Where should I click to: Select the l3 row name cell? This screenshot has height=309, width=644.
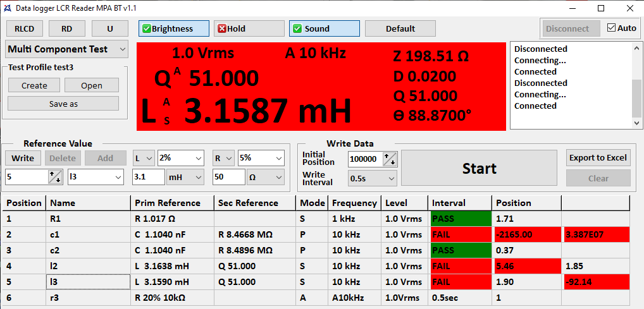(x=88, y=282)
